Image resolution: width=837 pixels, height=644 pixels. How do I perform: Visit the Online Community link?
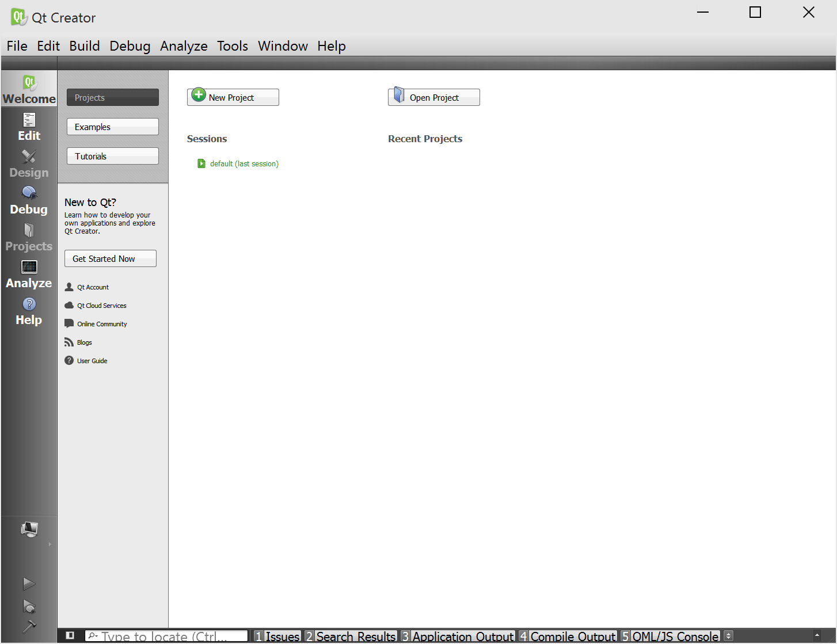click(102, 324)
